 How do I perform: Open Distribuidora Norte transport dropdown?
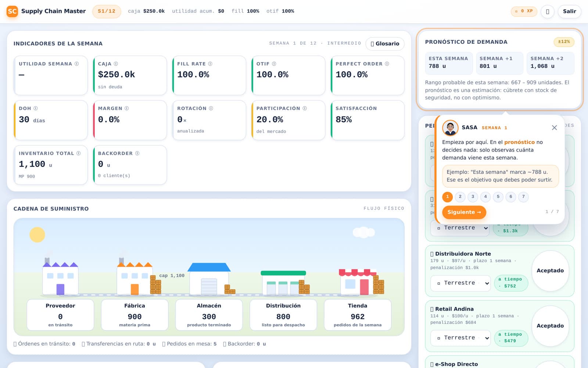coord(460,283)
